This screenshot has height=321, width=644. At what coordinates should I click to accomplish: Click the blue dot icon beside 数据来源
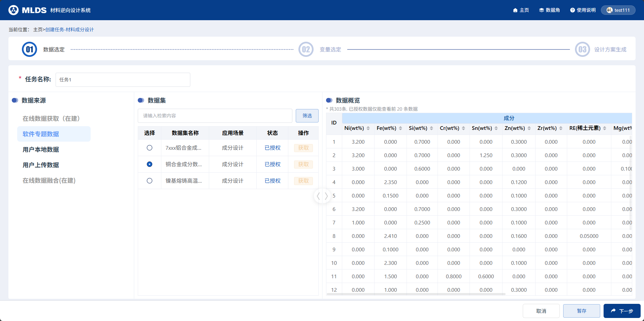14,100
